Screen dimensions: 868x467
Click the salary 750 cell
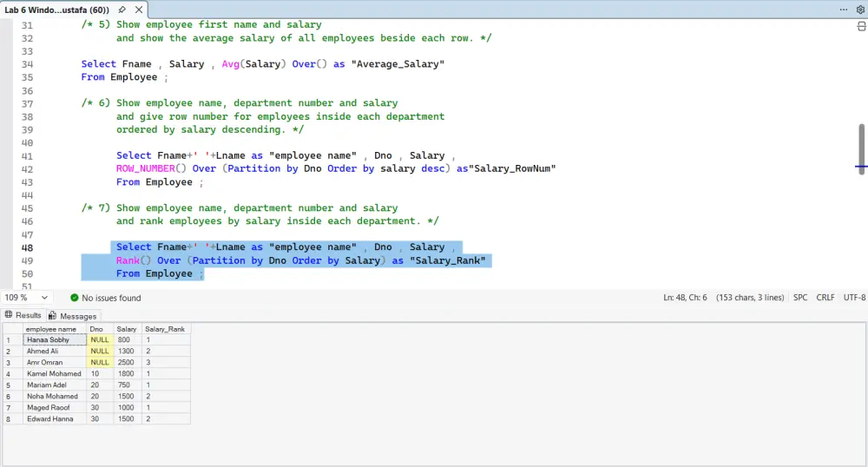(x=128, y=385)
